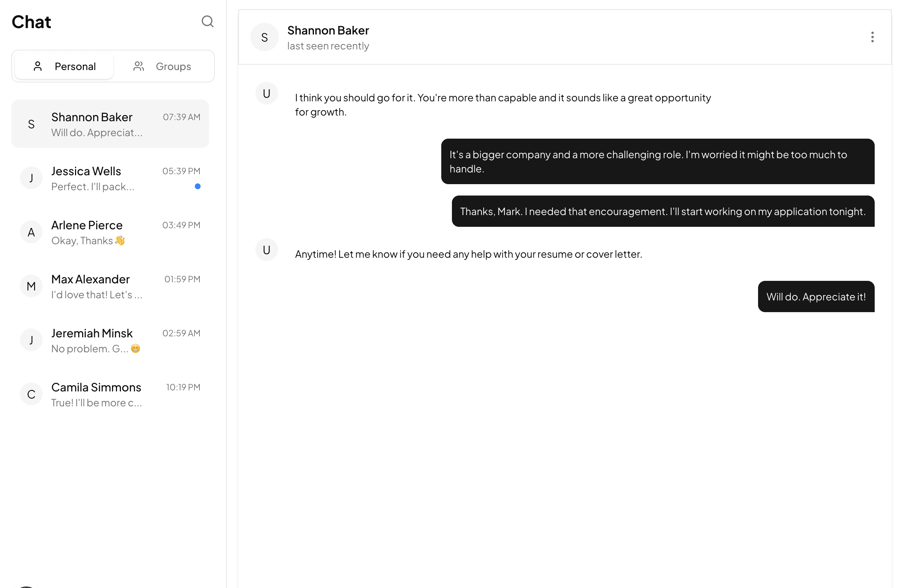Image resolution: width=901 pixels, height=588 pixels.
Task: Click Shannon Baker's name in the chat header
Action: click(x=328, y=30)
